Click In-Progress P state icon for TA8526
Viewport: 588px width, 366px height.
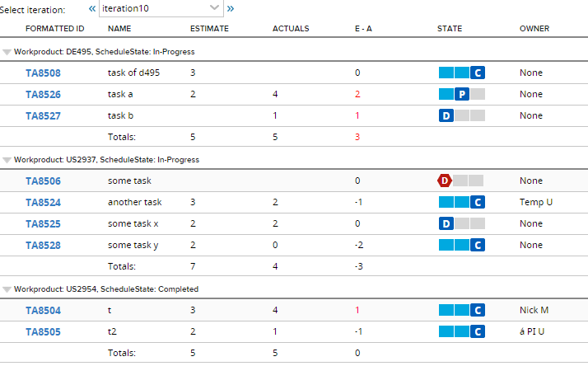[462, 94]
